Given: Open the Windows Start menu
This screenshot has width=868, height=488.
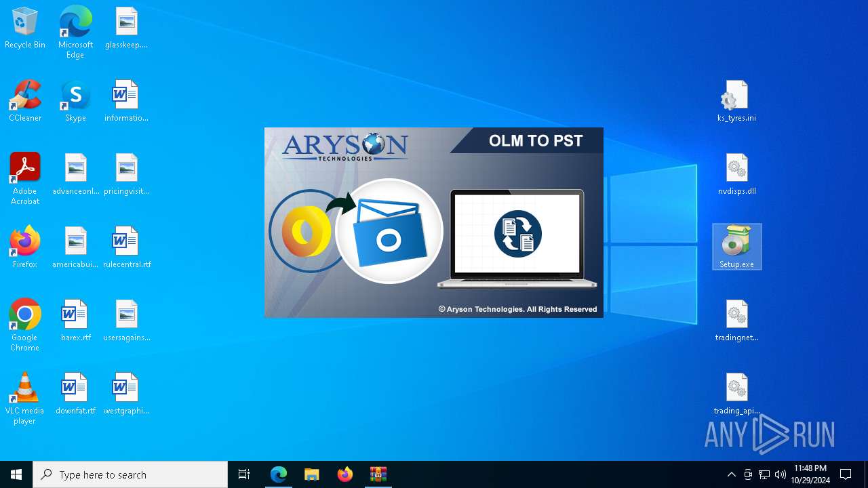Looking at the screenshot, I should (x=16, y=474).
